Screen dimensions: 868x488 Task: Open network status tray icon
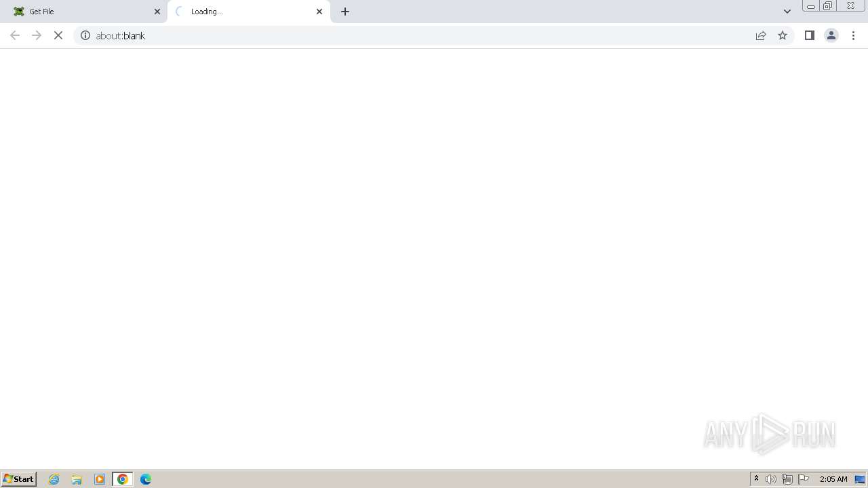click(787, 479)
